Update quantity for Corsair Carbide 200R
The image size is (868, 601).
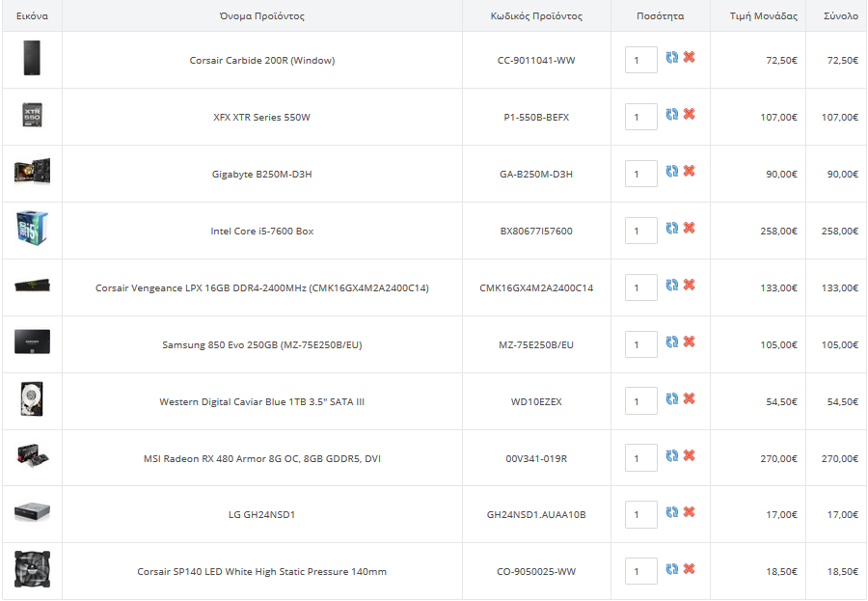click(x=671, y=57)
